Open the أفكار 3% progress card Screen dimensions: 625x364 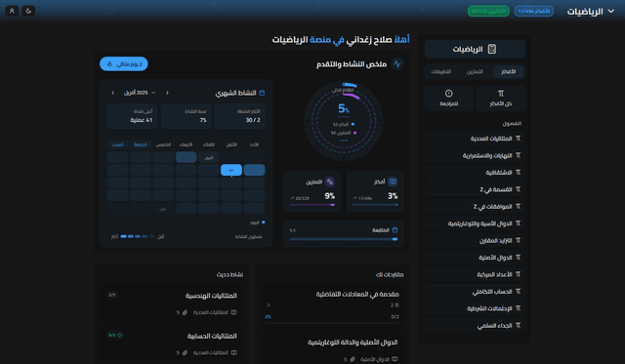[375, 191]
